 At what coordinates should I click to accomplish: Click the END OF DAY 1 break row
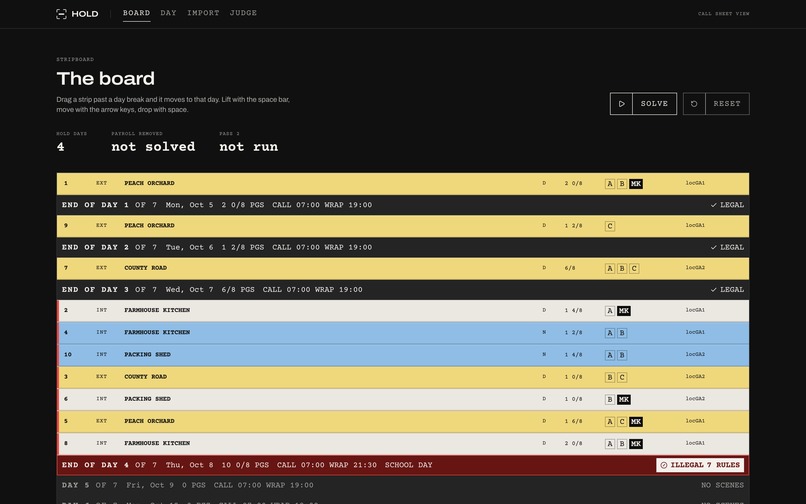click(x=402, y=205)
